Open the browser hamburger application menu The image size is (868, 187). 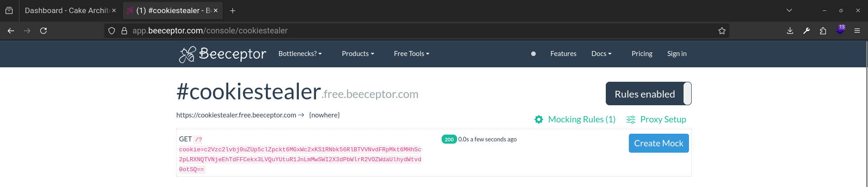pyautogui.click(x=857, y=31)
